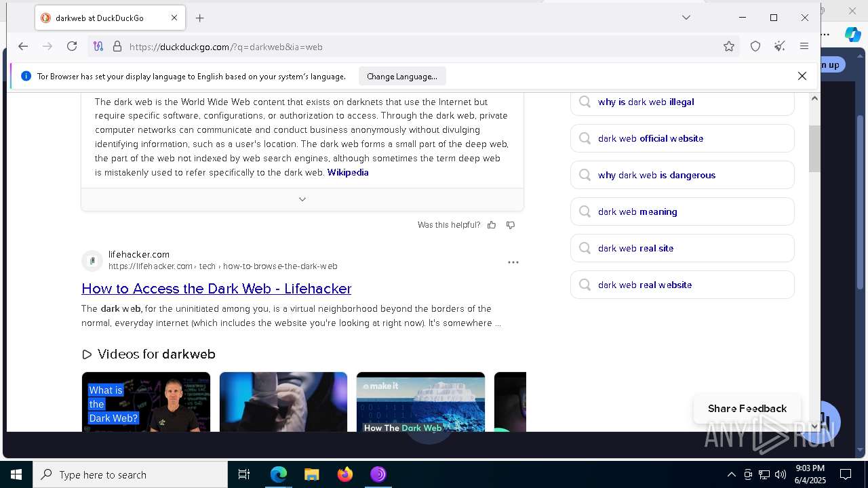
Task: List all tabs dropdown arrow
Action: coord(686,18)
